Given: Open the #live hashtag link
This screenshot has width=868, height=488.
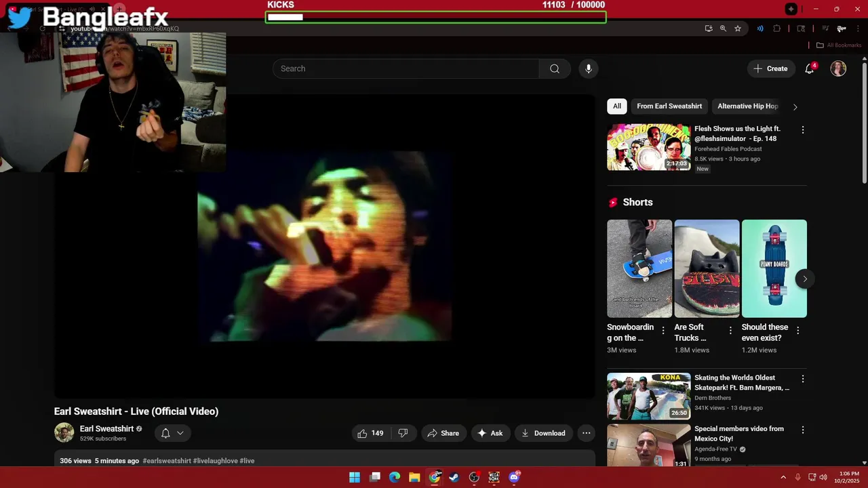Looking at the screenshot, I should pos(247,461).
